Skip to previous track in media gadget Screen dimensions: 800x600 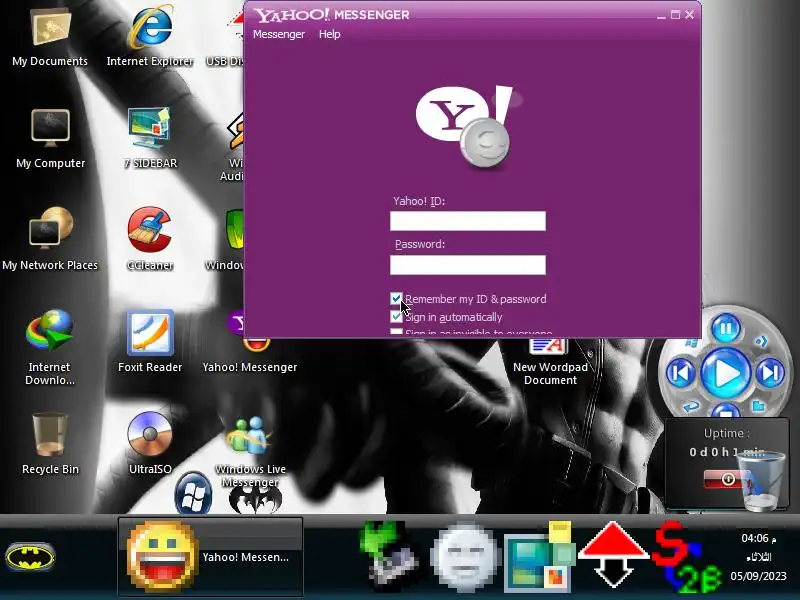pyautogui.click(x=681, y=372)
